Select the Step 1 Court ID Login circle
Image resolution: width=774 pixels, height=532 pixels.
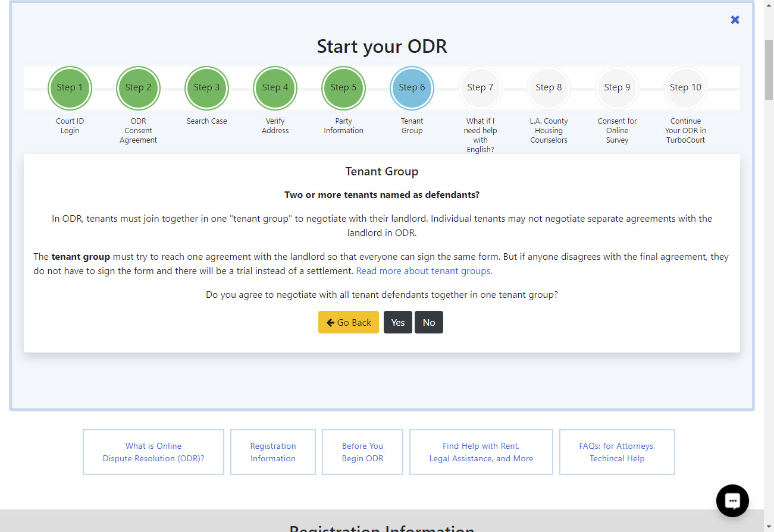(x=70, y=87)
